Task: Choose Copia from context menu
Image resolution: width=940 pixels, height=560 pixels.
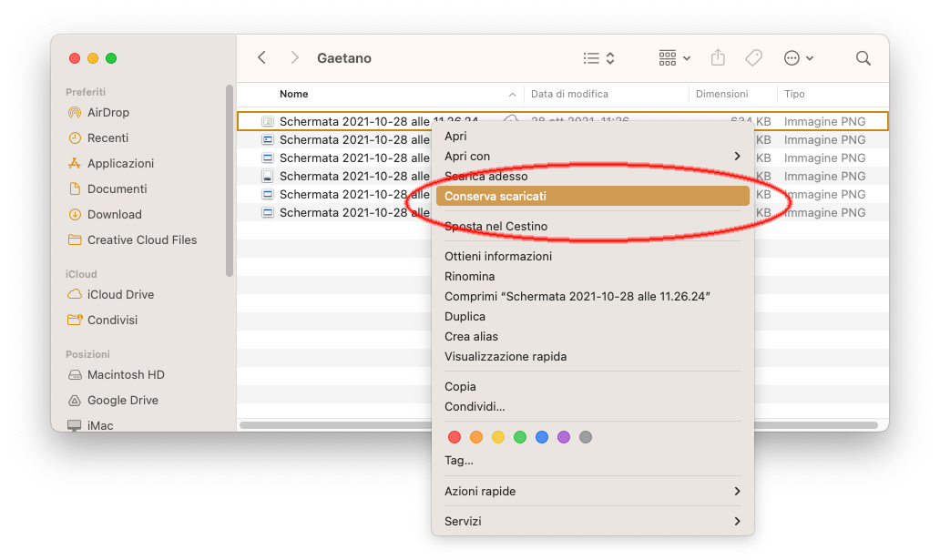Action: click(x=592, y=387)
